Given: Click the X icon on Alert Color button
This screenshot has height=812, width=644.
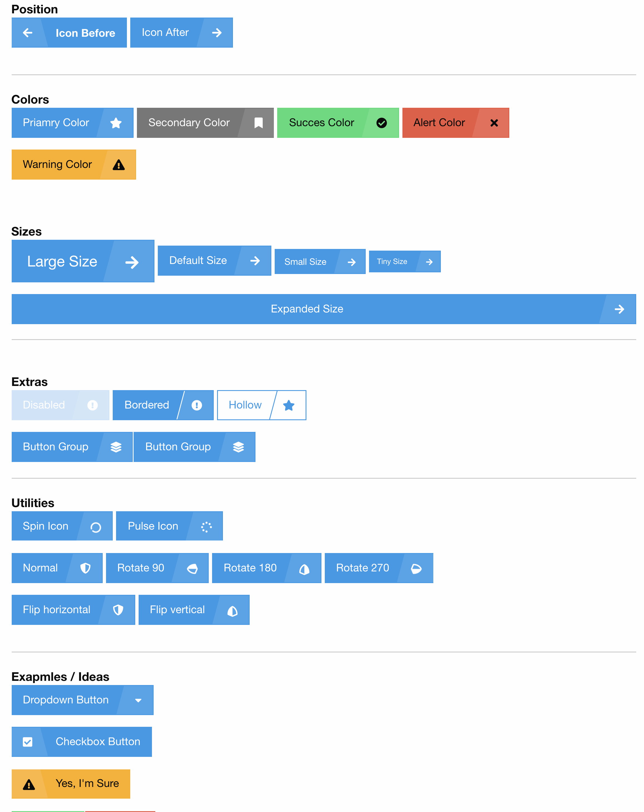Looking at the screenshot, I should [494, 123].
